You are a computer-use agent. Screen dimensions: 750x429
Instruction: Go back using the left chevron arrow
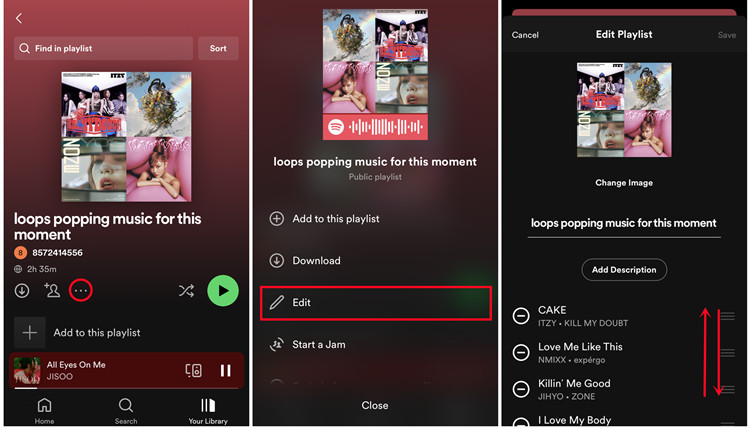coord(19,19)
